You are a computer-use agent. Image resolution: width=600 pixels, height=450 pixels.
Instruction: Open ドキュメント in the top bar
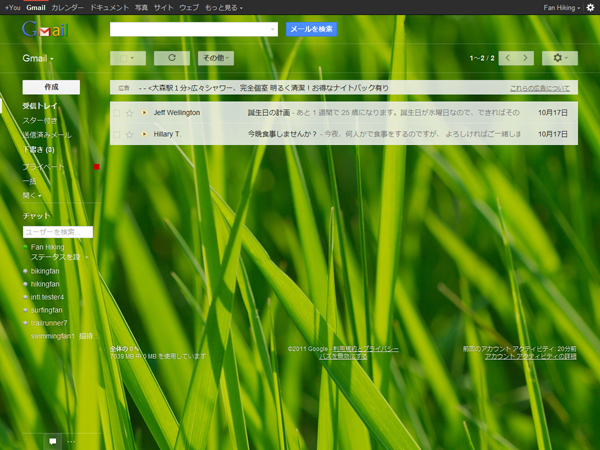point(108,7)
